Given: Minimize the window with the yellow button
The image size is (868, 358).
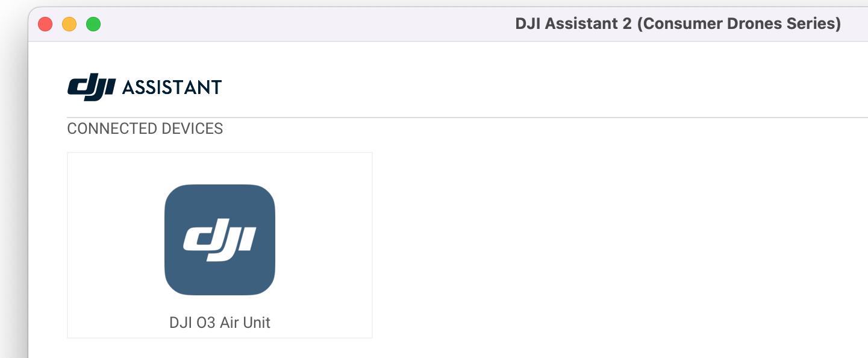Looking at the screenshot, I should coord(69,24).
